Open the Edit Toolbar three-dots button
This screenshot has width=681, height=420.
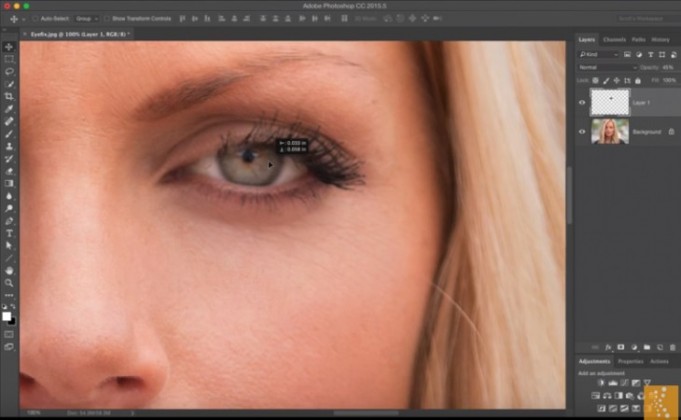click(9, 295)
